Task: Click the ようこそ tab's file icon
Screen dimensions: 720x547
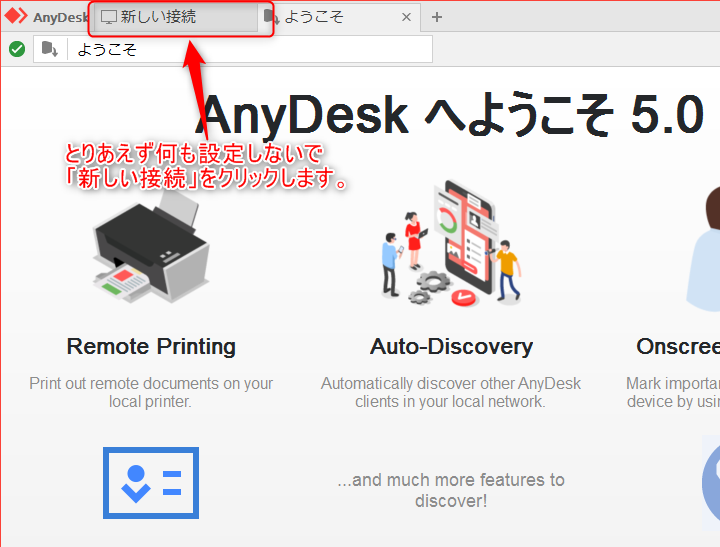Action: pos(271,17)
